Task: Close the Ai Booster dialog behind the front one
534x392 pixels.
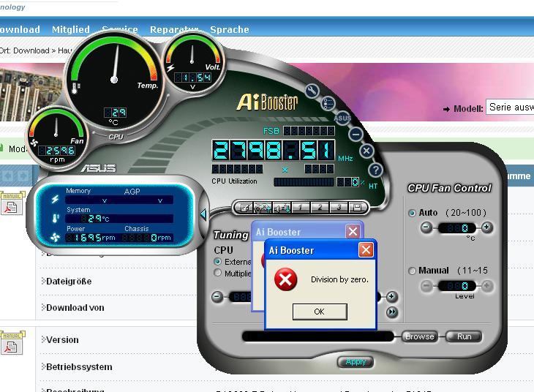Action: pyautogui.click(x=353, y=232)
